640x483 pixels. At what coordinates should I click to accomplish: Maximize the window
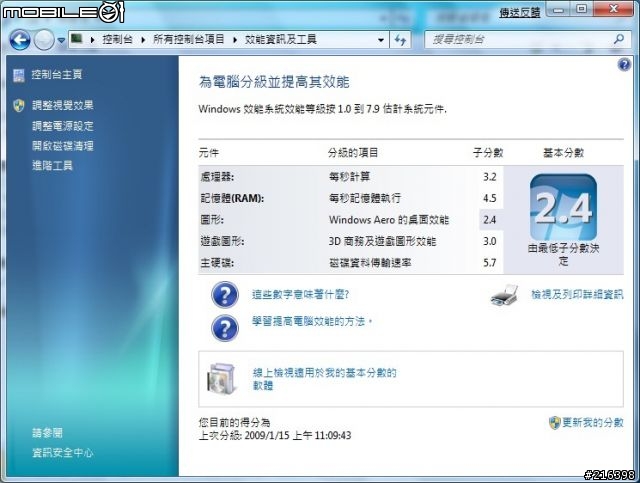581,9
